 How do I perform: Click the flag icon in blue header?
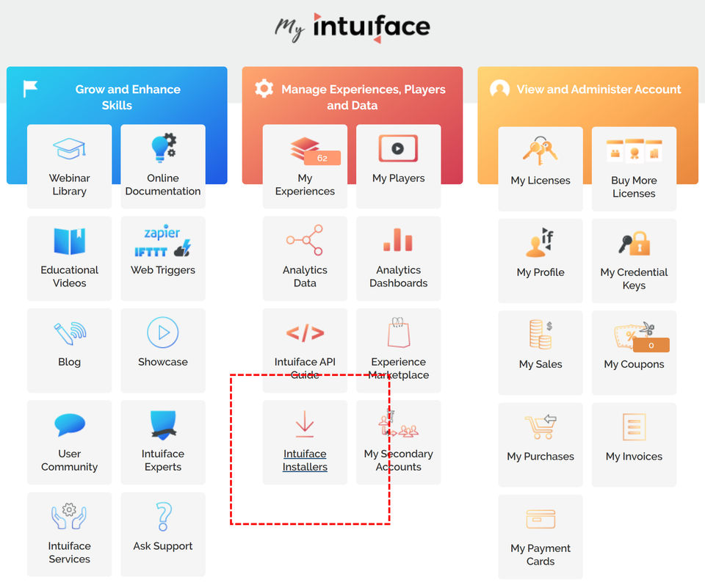tap(30, 89)
